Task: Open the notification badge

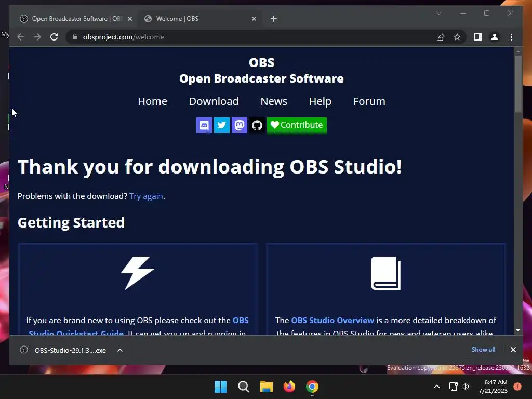Action: pyautogui.click(x=517, y=387)
